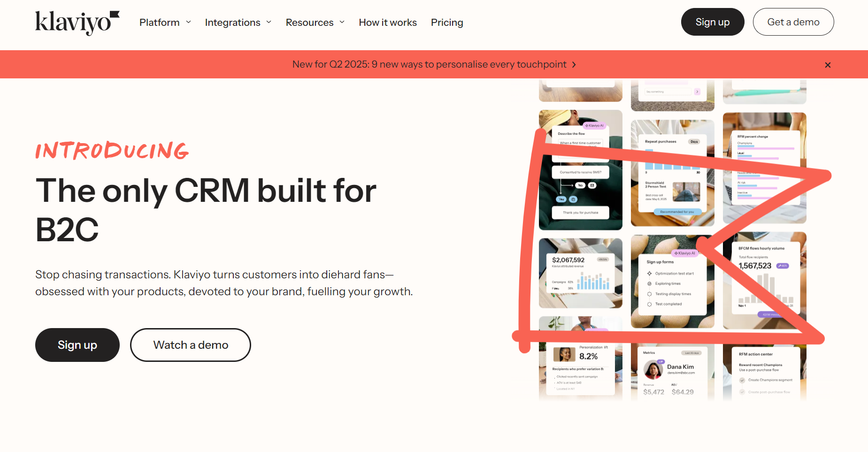This screenshot has width=868, height=452.
Task: Select the Testing display times step
Action: [669, 294]
